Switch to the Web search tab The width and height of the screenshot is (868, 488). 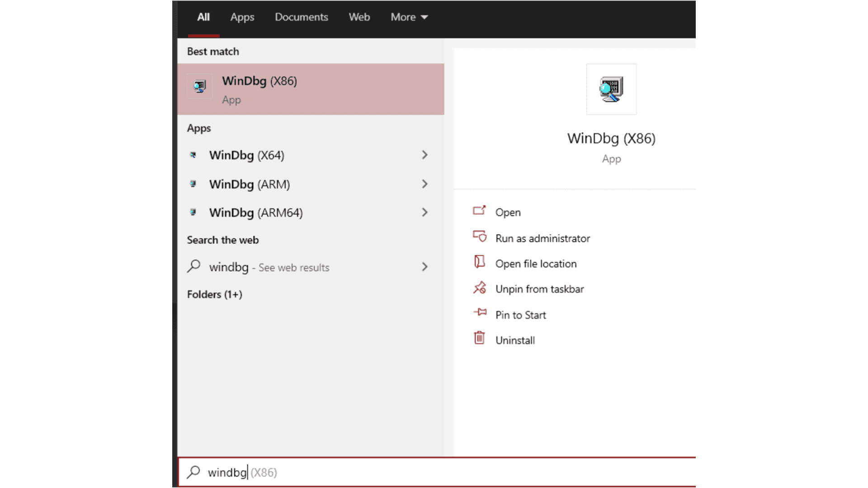[359, 17]
